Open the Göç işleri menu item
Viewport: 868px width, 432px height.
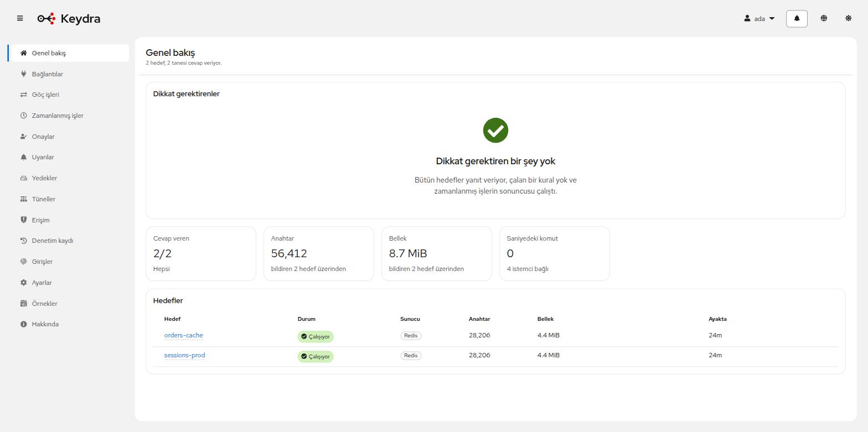[69, 95]
